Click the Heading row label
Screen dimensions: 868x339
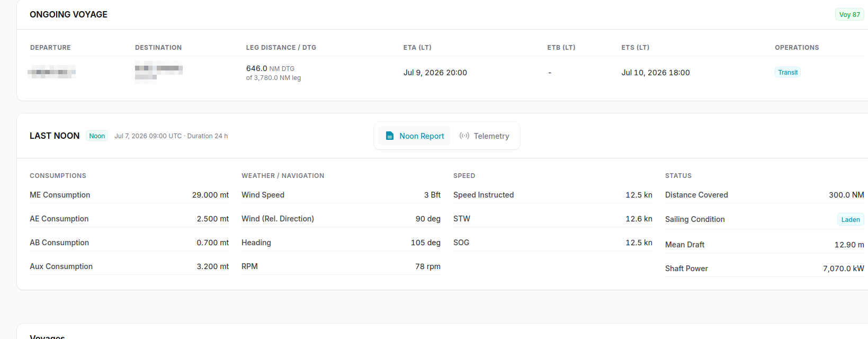tap(256, 243)
